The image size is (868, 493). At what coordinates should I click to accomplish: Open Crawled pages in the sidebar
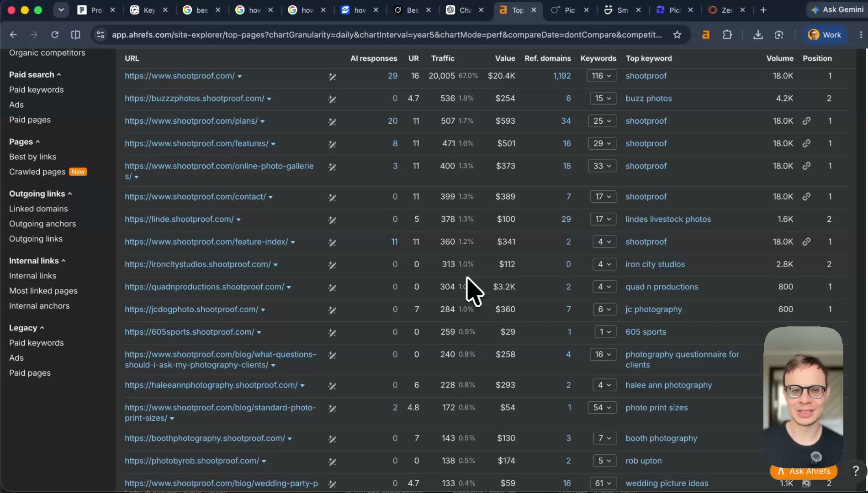click(x=37, y=172)
